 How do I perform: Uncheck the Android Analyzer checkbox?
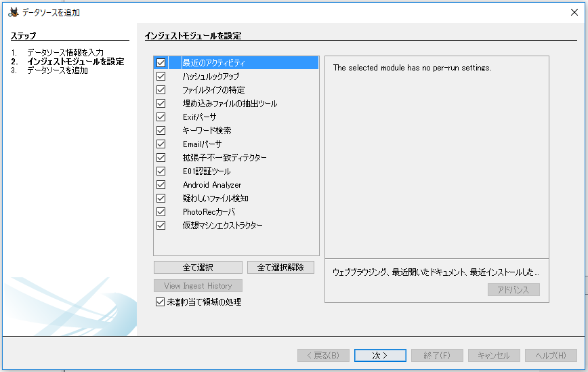click(161, 185)
